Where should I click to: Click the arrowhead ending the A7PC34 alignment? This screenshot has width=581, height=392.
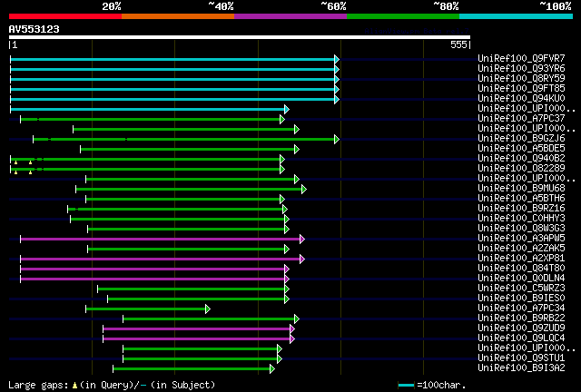coord(208,309)
